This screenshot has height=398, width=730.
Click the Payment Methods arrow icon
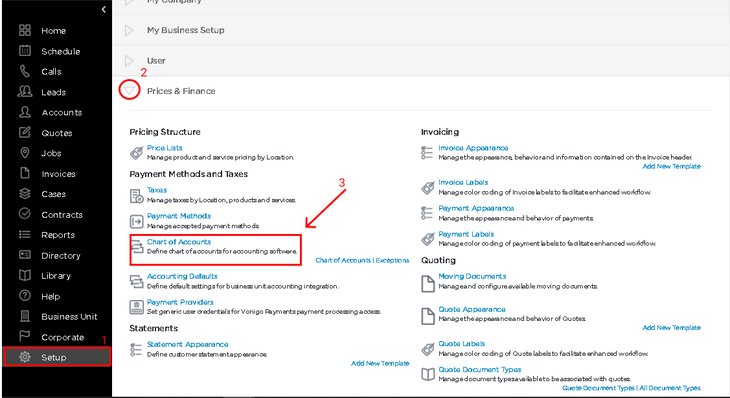coord(136,222)
